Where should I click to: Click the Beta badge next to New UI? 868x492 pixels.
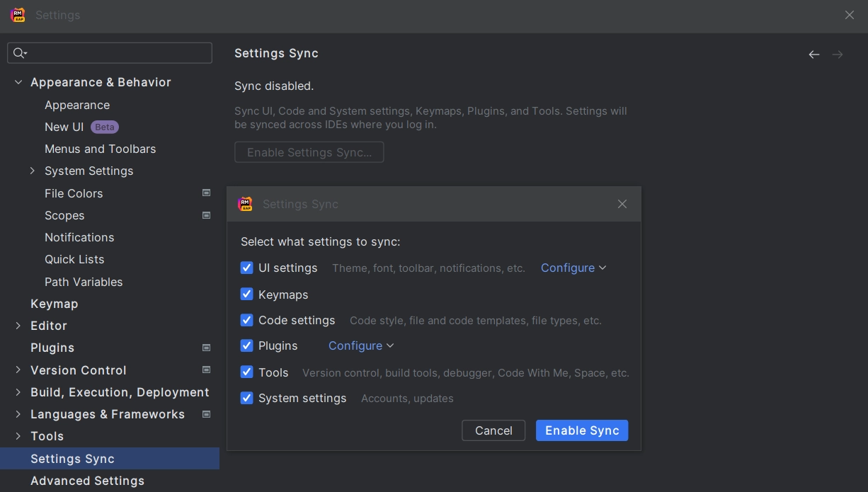[x=105, y=127]
